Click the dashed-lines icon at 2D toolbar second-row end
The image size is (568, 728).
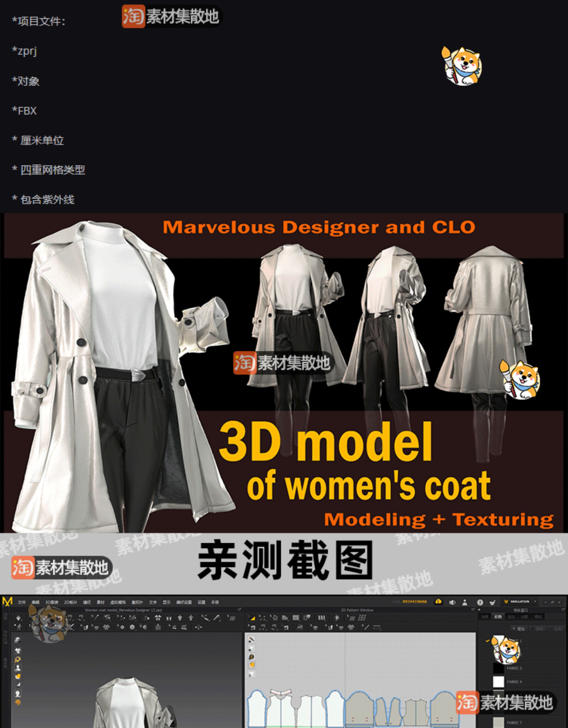[x=377, y=627]
